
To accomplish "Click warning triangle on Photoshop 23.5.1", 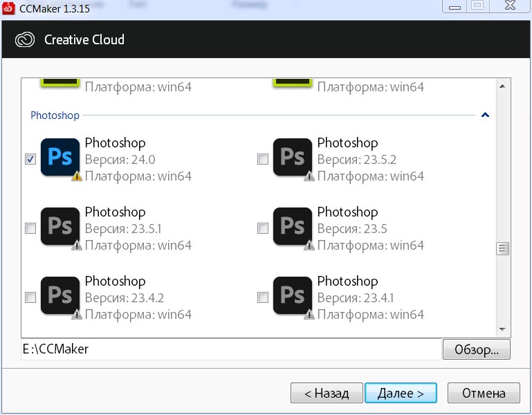I will tap(77, 246).
